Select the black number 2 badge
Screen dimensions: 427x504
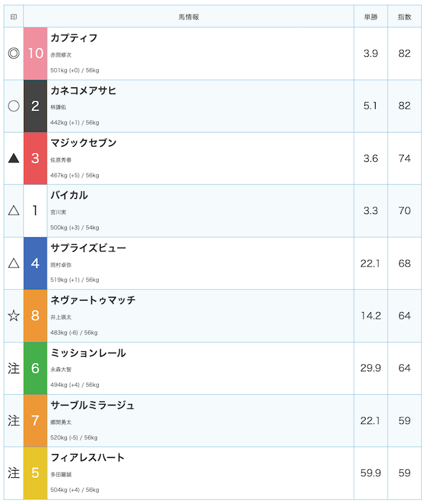(x=35, y=106)
